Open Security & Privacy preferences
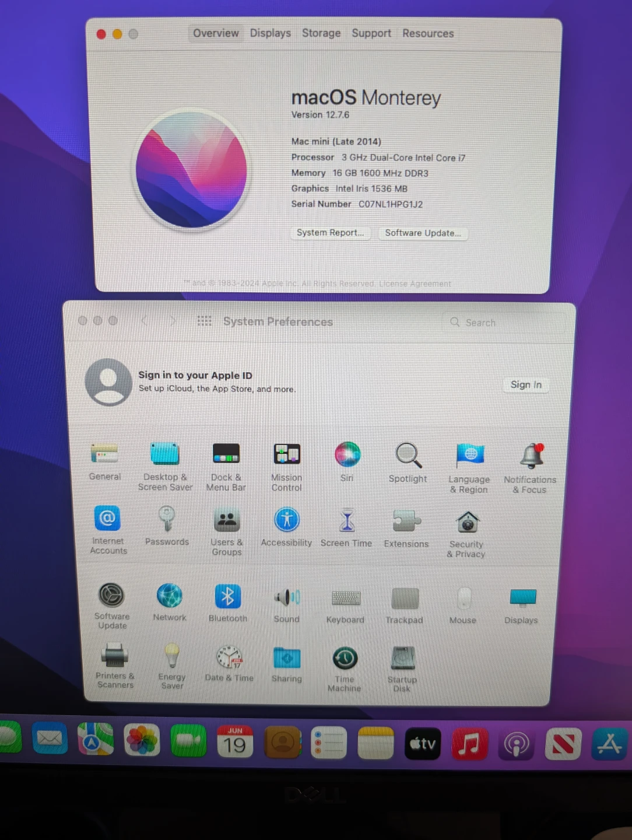 coord(467,523)
